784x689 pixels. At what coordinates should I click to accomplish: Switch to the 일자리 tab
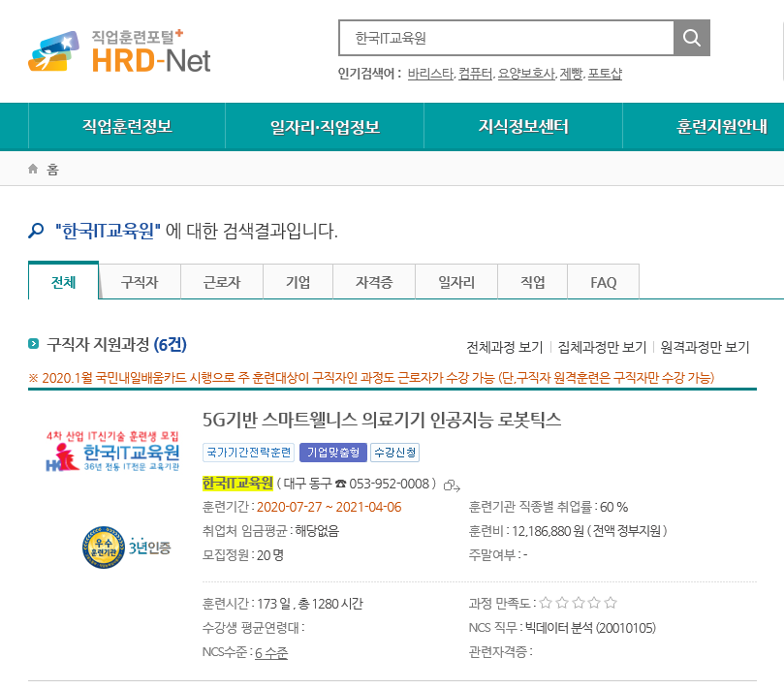(x=456, y=282)
